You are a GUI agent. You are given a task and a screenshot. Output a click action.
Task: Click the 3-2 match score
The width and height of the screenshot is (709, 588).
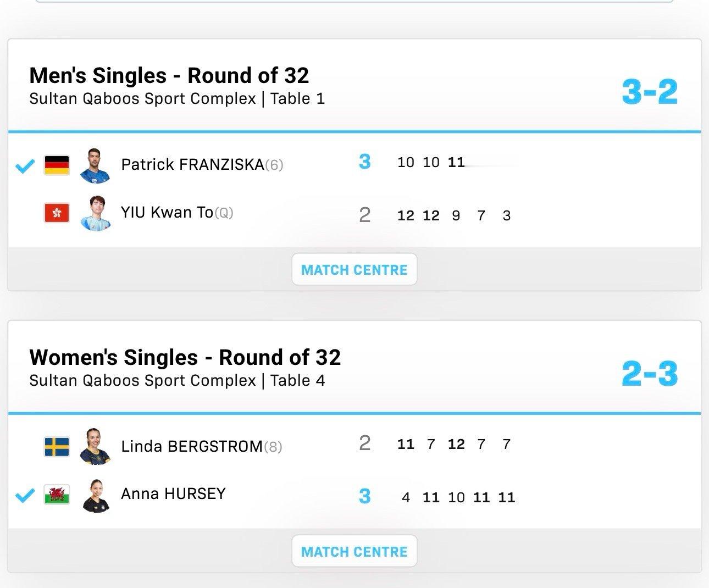(650, 92)
